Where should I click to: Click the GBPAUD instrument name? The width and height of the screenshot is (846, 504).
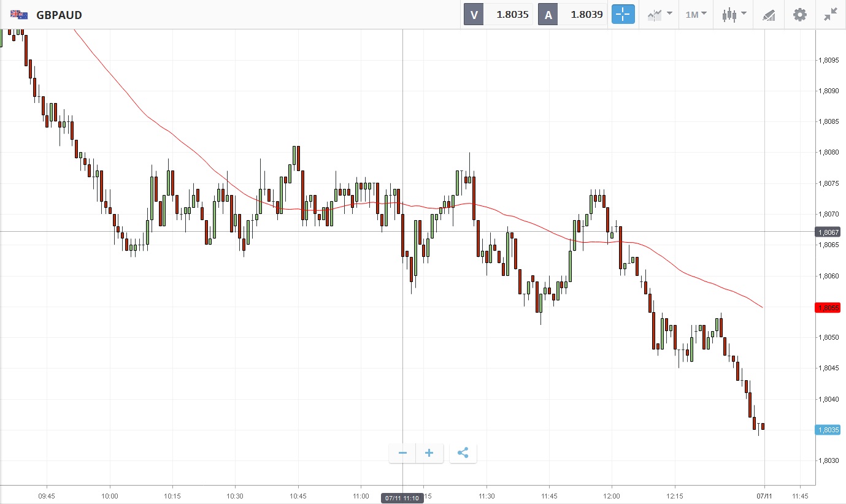coord(59,15)
